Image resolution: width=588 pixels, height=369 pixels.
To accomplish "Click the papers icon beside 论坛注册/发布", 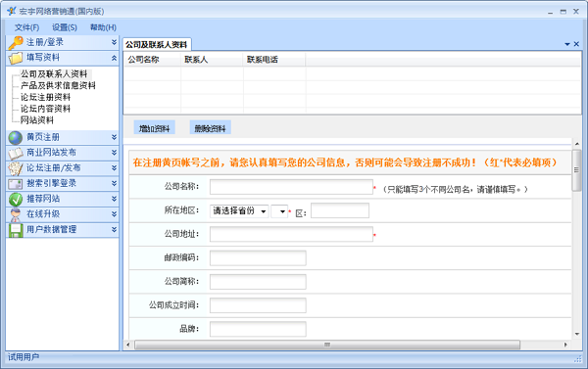I will pos(16,168).
